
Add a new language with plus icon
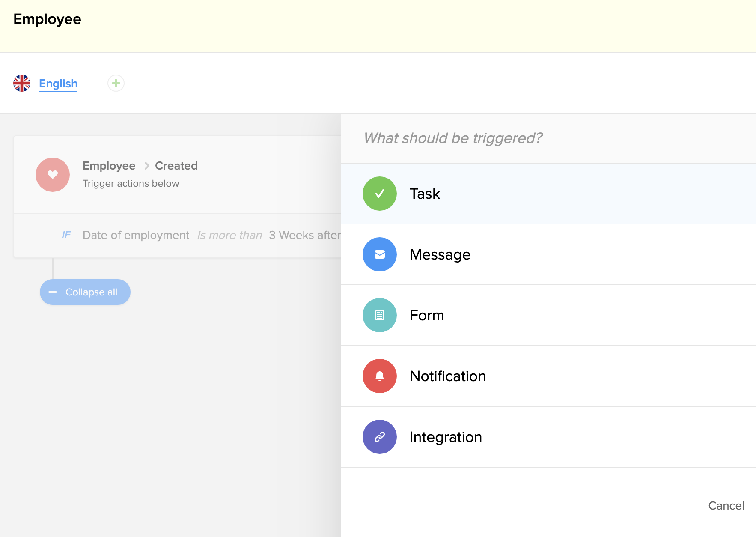click(116, 83)
